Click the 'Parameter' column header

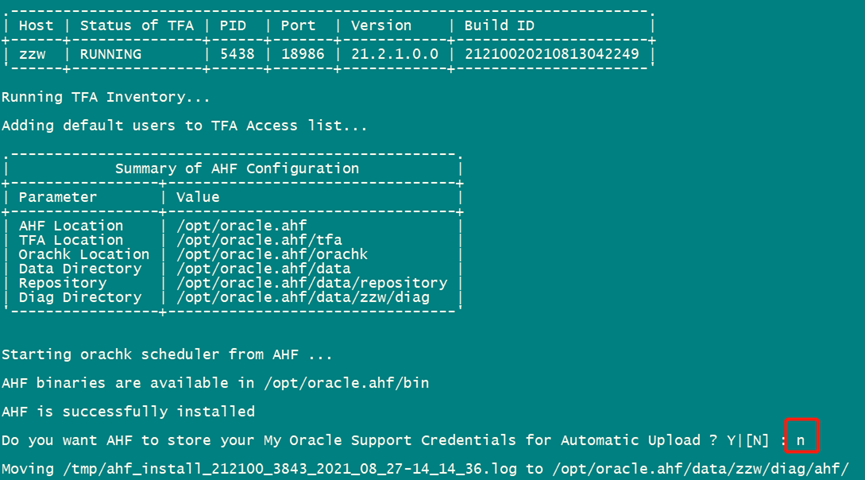coord(58,197)
